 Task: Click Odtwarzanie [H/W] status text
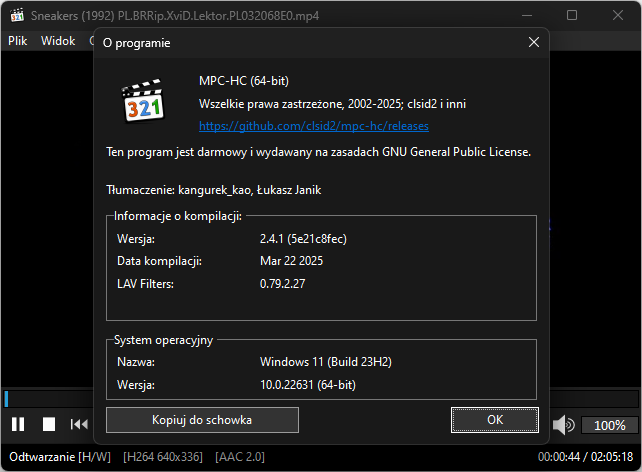click(x=60, y=457)
